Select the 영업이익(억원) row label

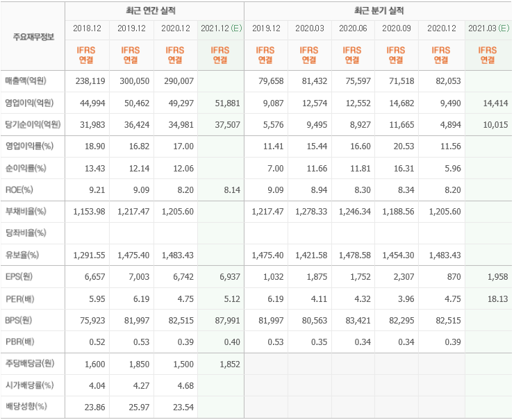point(29,103)
